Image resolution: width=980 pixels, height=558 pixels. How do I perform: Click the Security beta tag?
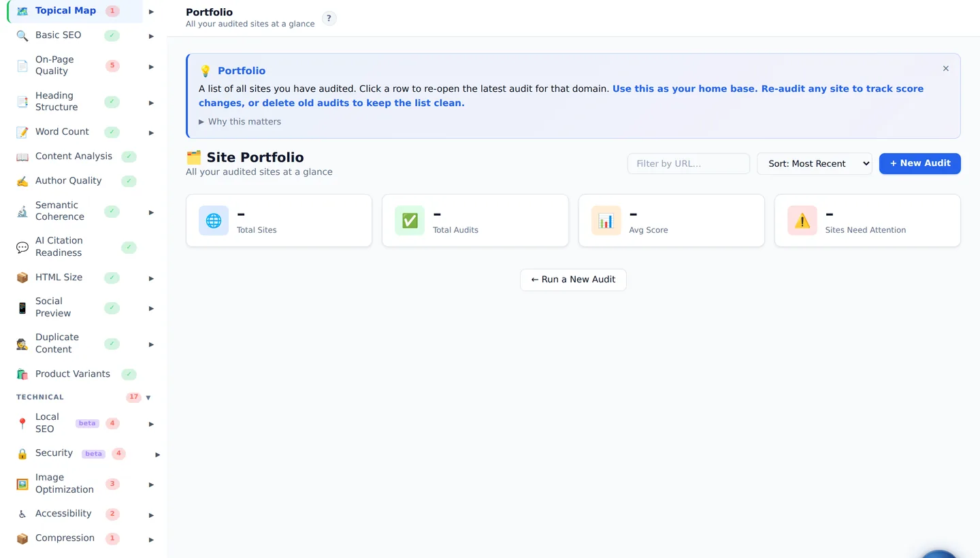(x=93, y=454)
